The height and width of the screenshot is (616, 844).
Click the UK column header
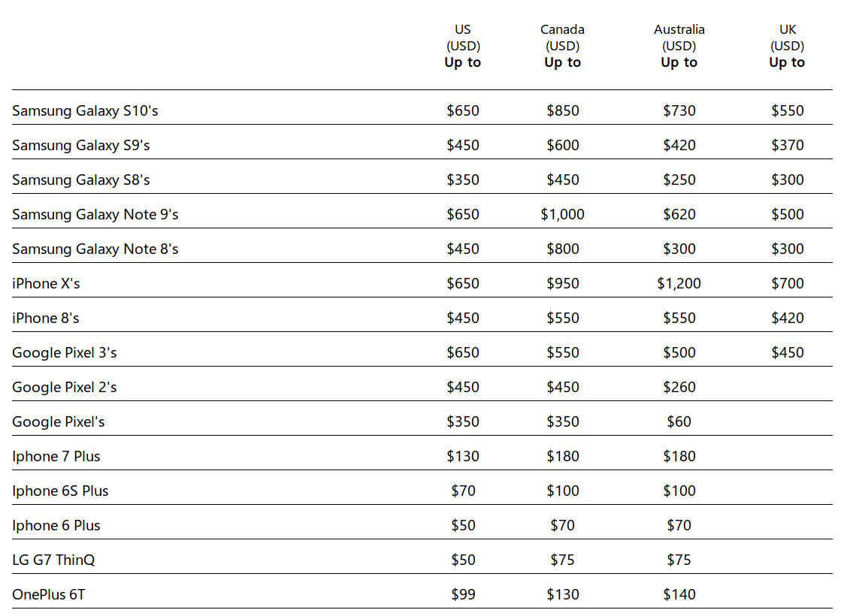coord(787,46)
